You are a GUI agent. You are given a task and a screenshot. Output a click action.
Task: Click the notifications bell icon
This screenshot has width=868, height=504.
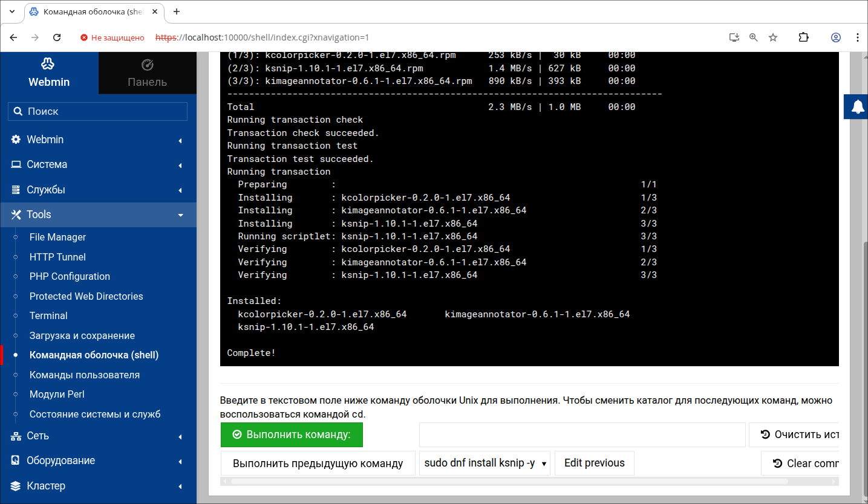(x=857, y=107)
